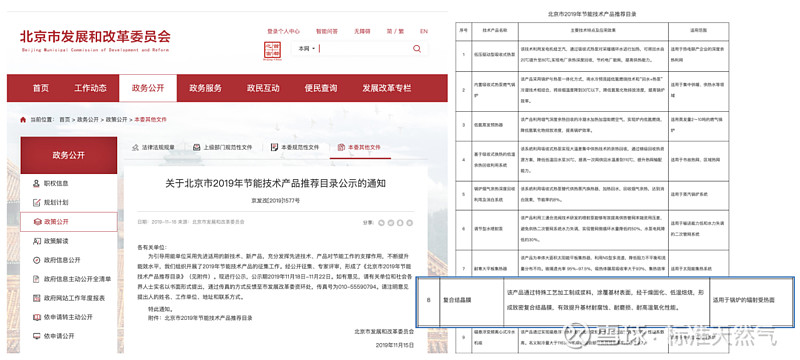
Task: Click the book icon beside 依申请转主动公开
Action: (x=36, y=317)
